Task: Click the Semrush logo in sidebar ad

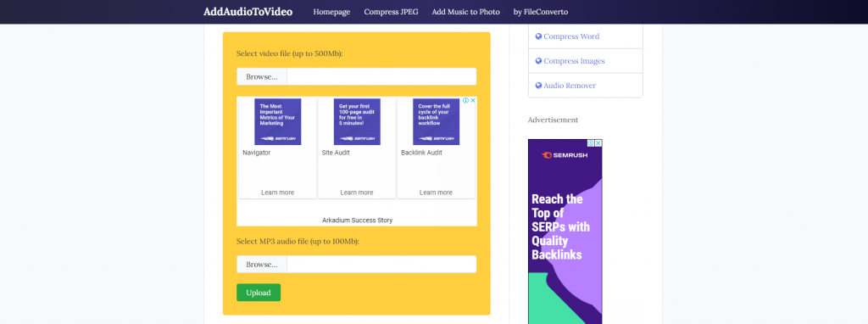Action: point(565,155)
